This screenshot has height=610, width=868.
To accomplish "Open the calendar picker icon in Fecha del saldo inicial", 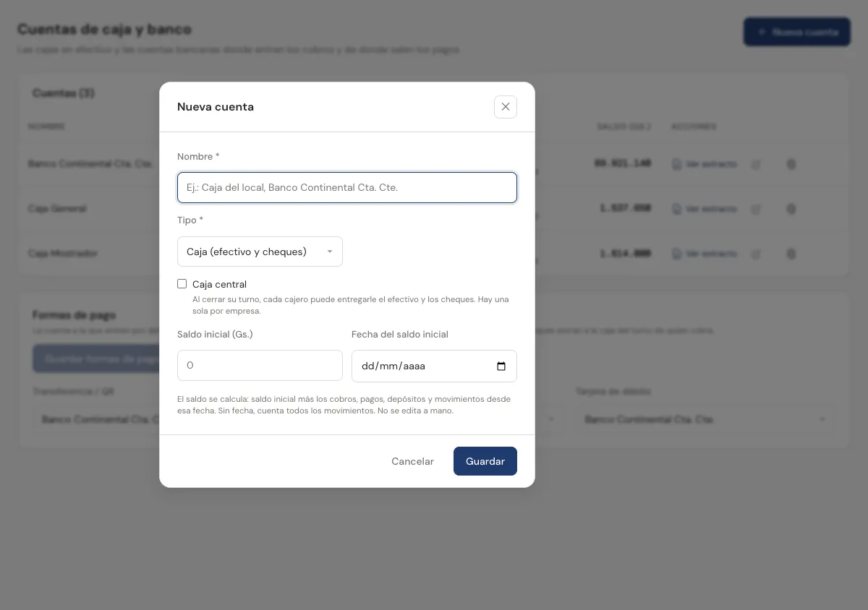I will click(501, 366).
